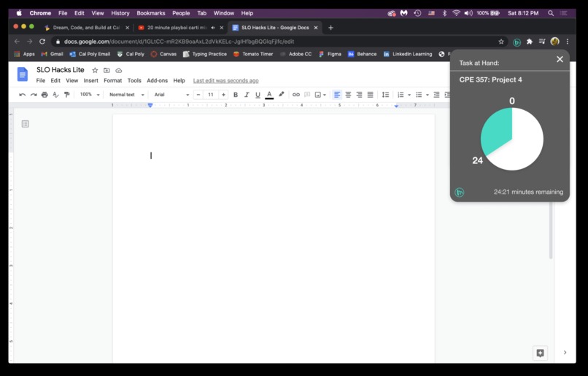
Task: Decrease font size with minus button
Action: point(198,95)
